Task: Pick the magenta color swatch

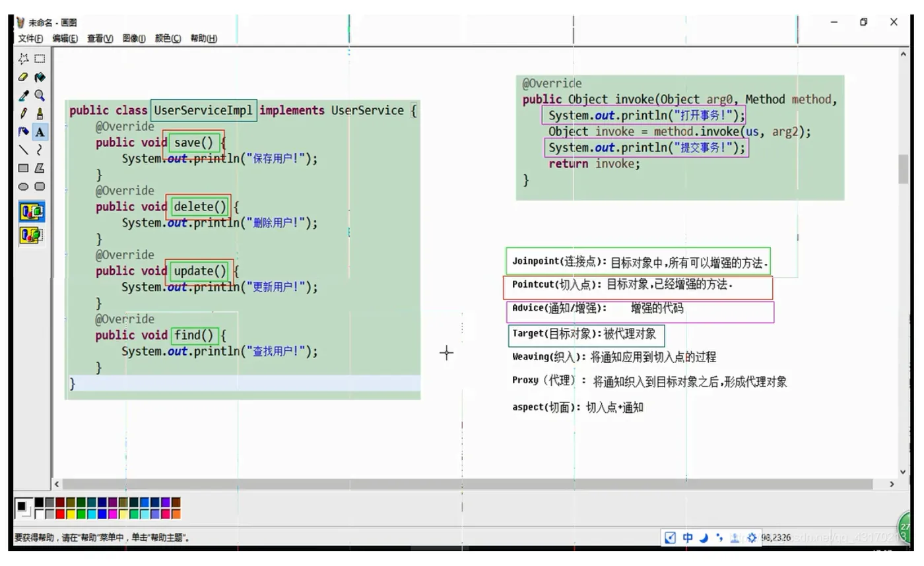Action: point(113,514)
